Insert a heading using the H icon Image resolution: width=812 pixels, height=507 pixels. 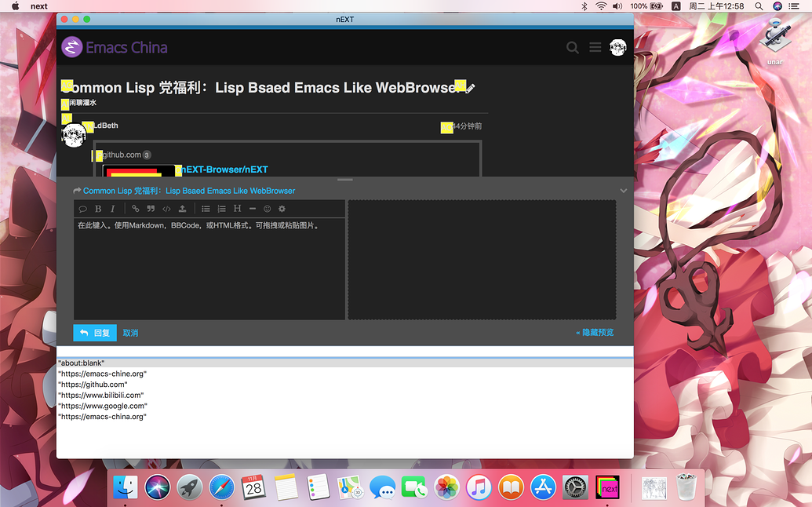[x=237, y=209]
